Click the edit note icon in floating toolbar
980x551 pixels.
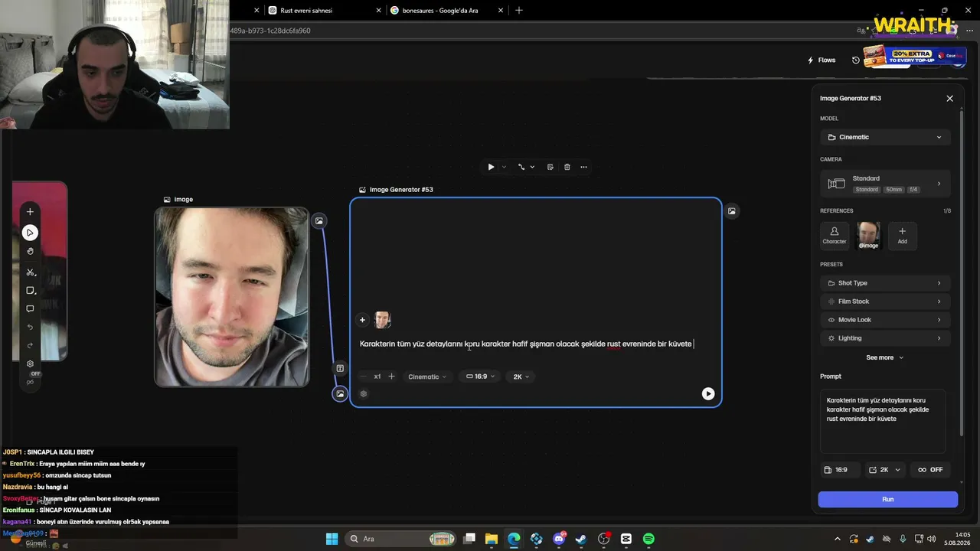point(550,167)
